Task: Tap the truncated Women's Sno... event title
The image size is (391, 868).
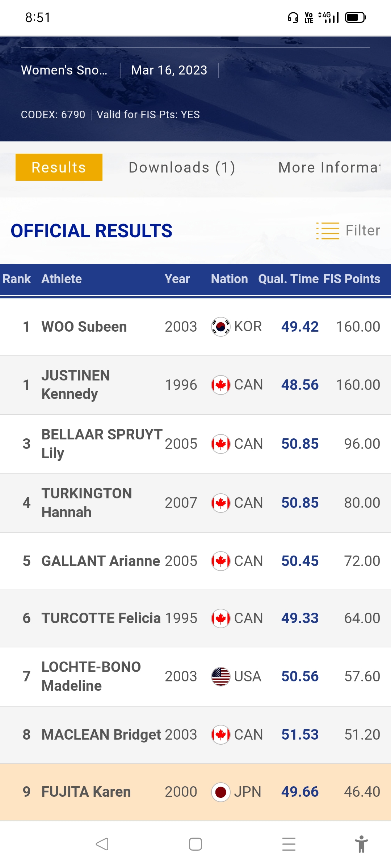Action: click(x=64, y=70)
